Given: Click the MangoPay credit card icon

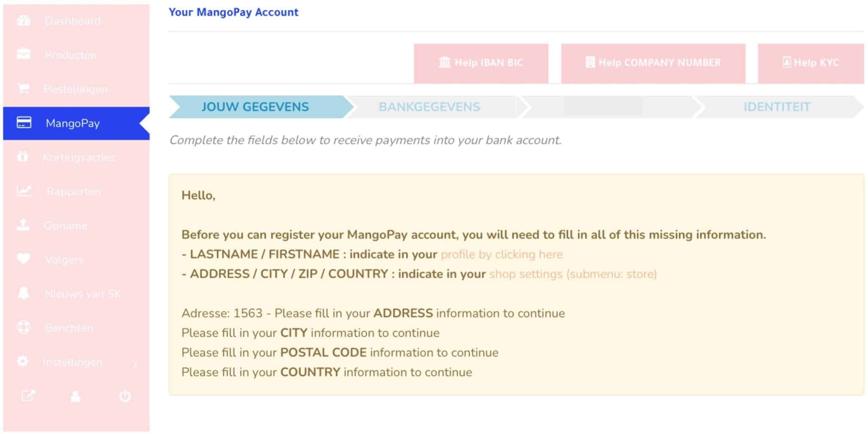Looking at the screenshot, I should (24, 122).
